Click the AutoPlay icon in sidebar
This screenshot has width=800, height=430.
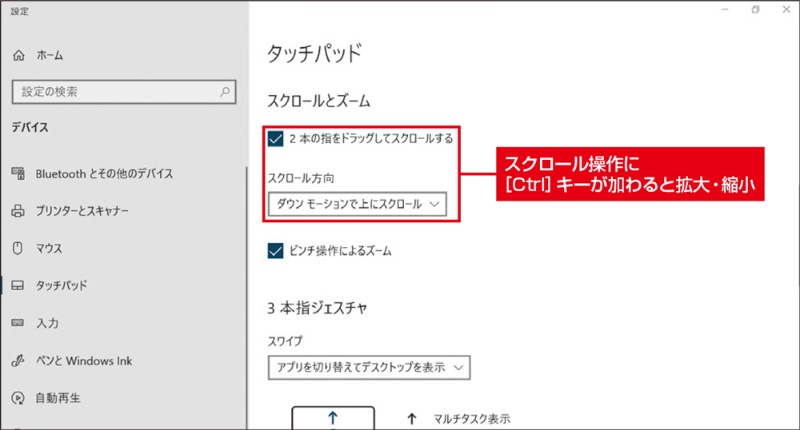(18, 397)
